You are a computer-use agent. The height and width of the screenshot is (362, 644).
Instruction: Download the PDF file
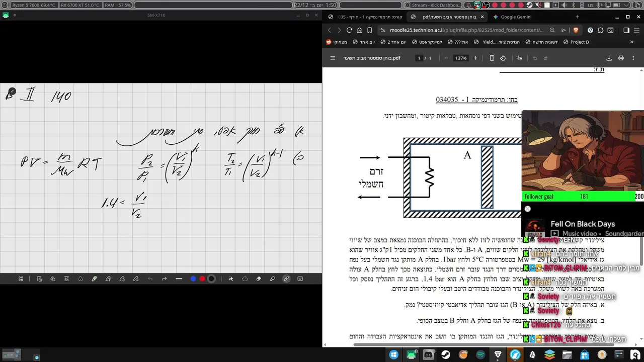pos(609,58)
